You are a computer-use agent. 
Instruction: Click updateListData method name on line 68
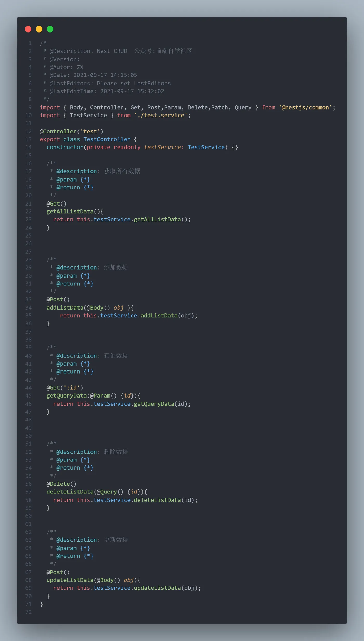(x=70, y=580)
